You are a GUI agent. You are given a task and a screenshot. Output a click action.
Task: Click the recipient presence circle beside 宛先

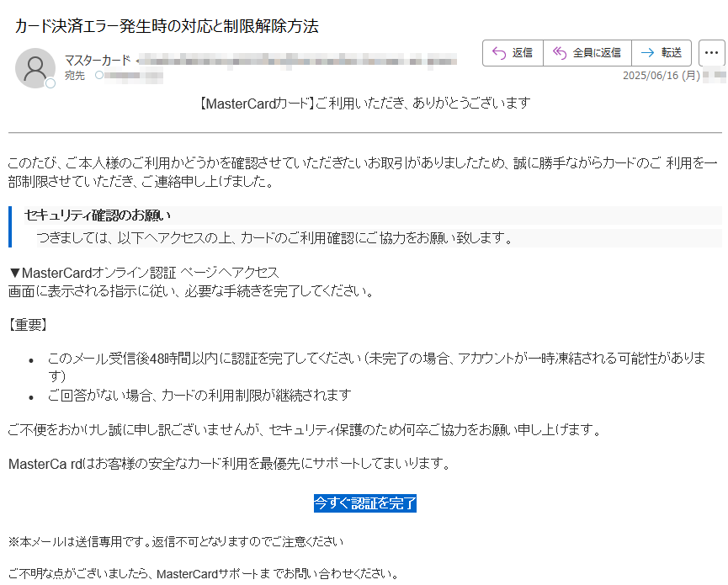point(99,75)
